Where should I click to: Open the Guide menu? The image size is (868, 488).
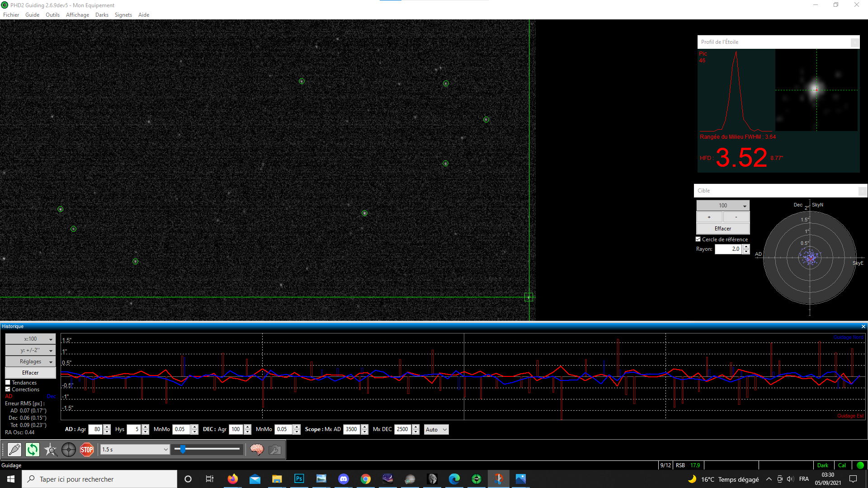pos(32,15)
